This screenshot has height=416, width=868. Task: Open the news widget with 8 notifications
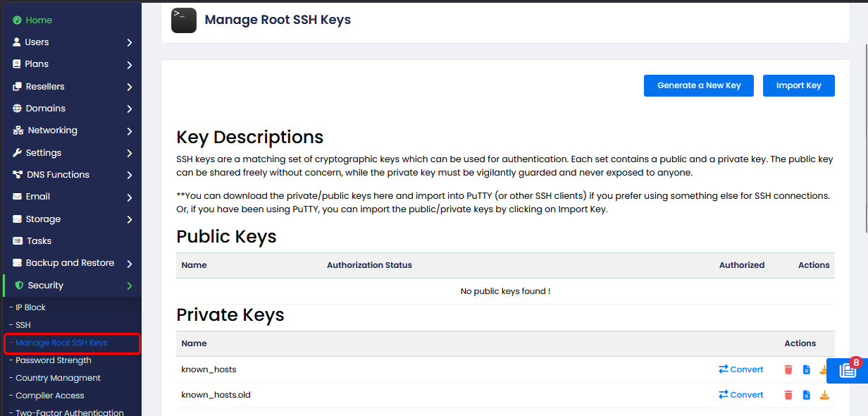pyautogui.click(x=847, y=371)
